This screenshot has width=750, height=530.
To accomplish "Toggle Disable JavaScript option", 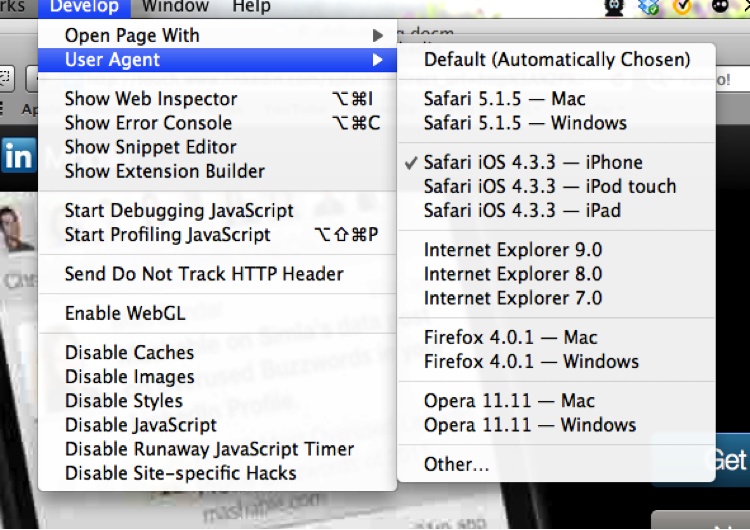I will 217,425.
